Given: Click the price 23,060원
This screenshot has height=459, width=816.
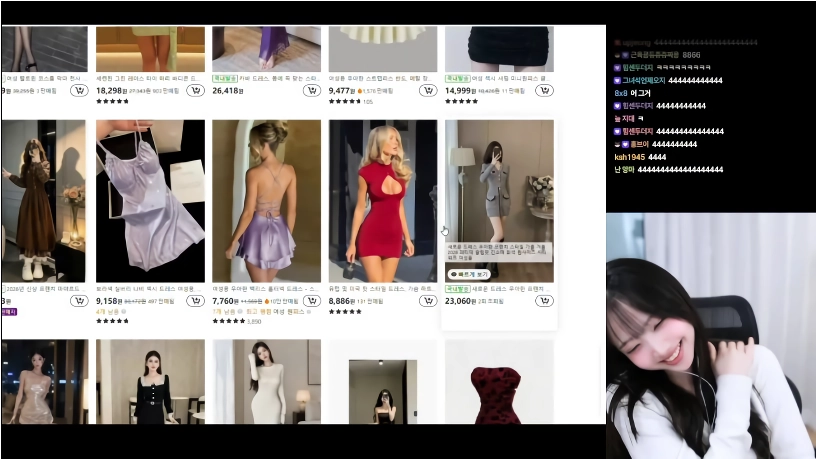Looking at the screenshot, I should point(460,301).
